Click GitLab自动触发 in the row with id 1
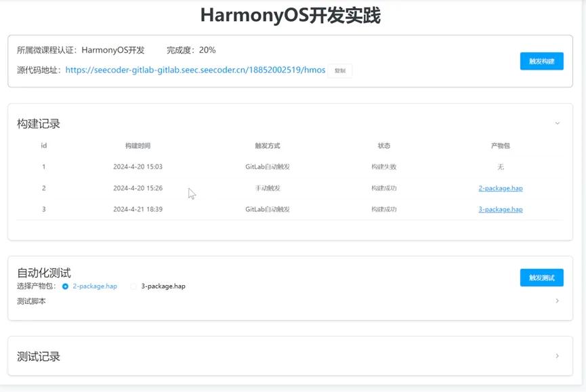Screen dimensions: 586x392 click(268, 167)
